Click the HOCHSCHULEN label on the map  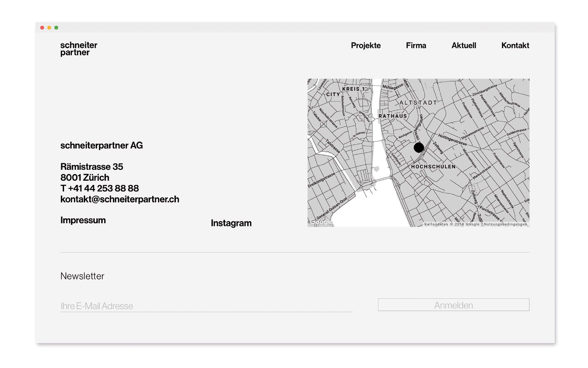pos(433,167)
